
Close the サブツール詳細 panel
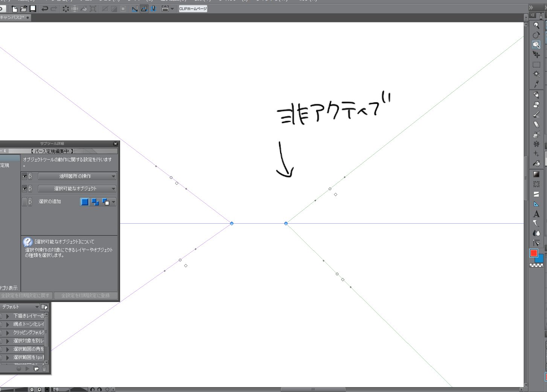(x=116, y=144)
